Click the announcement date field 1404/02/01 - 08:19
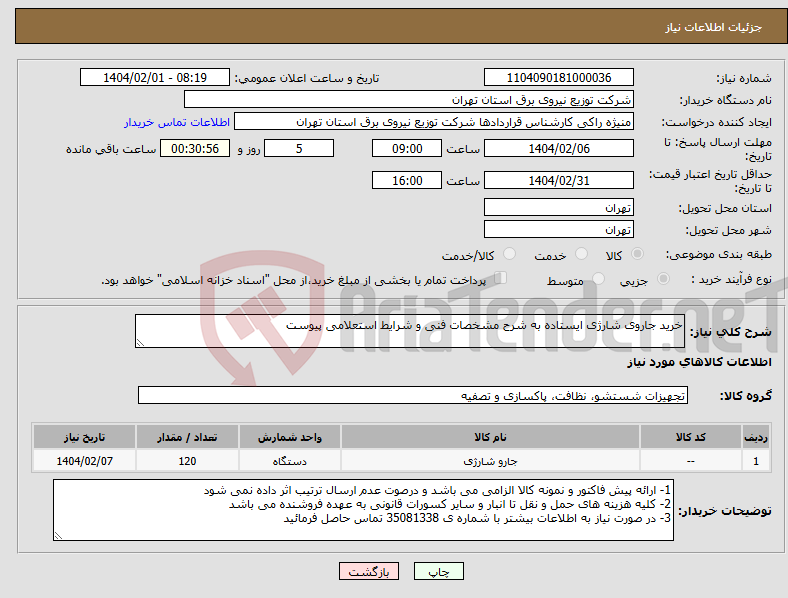788x598 pixels. pos(155,77)
